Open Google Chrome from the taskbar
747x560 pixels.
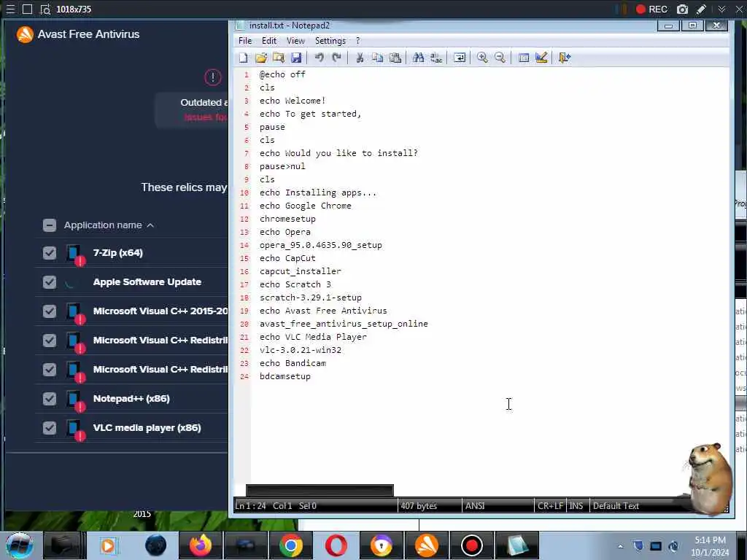(290, 545)
